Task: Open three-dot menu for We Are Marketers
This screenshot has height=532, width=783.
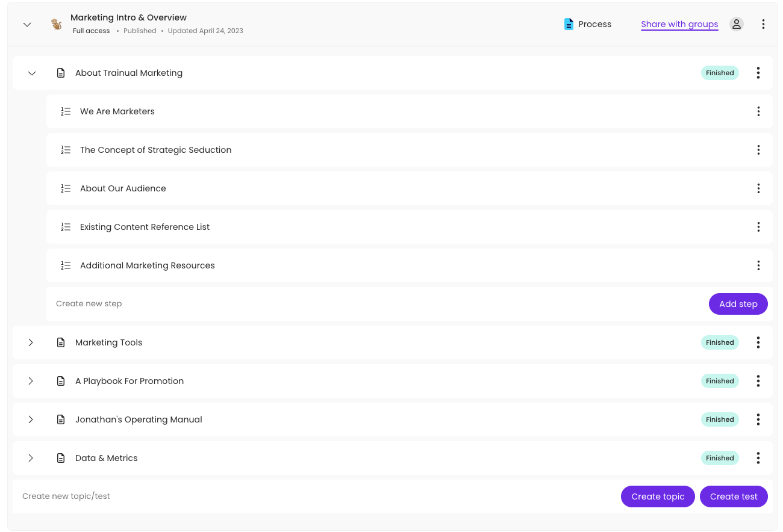Action: point(758,111)
